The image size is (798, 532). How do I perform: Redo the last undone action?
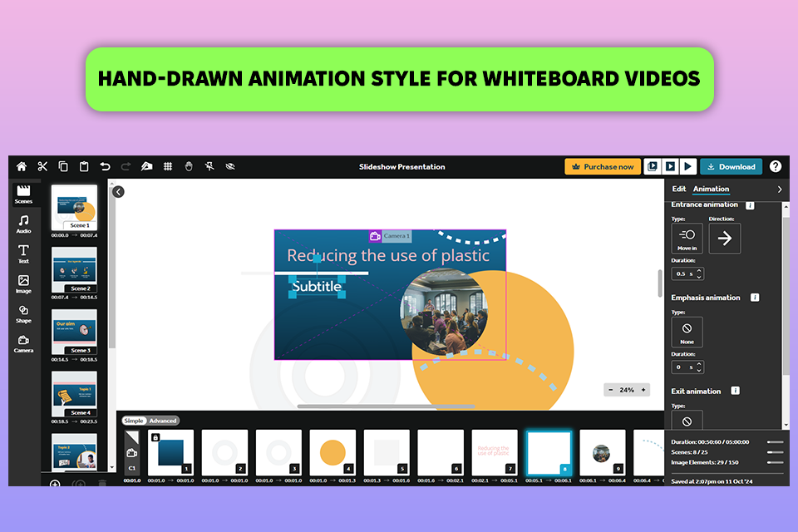click(x=126, y=166)
